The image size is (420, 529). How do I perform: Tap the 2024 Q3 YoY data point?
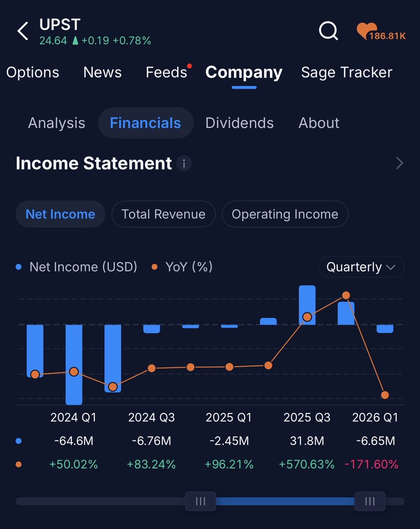pos(152,368)
